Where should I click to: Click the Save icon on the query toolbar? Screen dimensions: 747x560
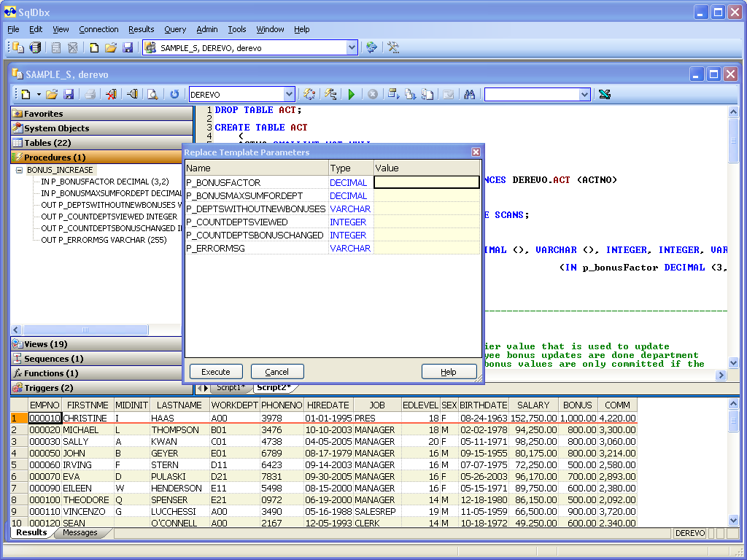pyautogui.click(x=68, y=94)
